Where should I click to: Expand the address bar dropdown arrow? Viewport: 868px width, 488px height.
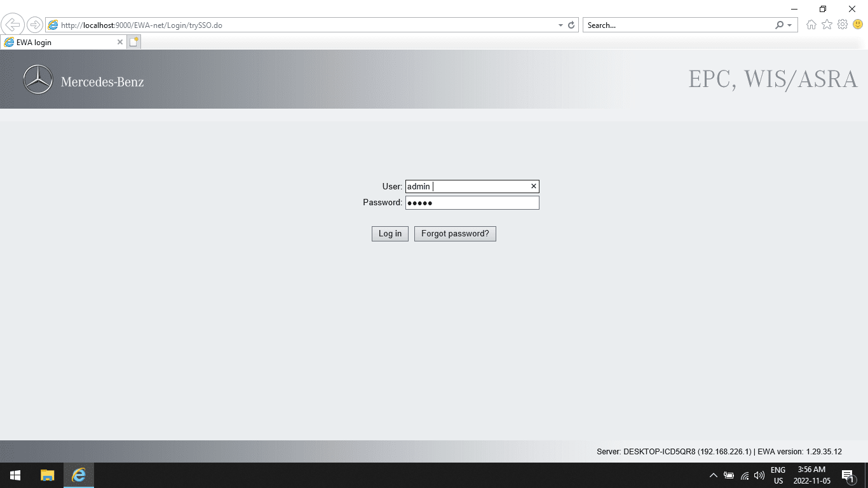click(560, 25)
